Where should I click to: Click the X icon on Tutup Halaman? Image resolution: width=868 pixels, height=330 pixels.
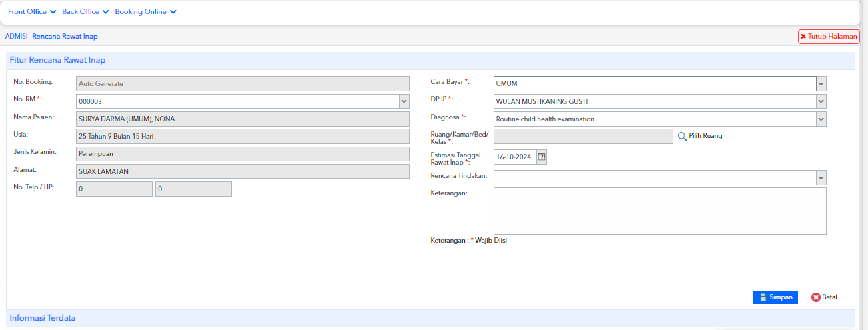click(x=803, y=37)
